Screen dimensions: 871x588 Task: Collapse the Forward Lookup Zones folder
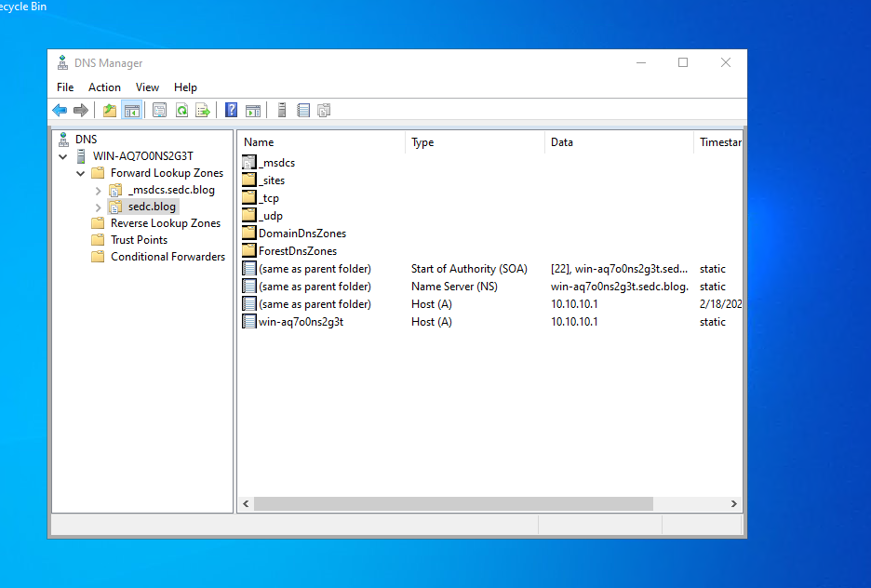(x=80, y=172)
